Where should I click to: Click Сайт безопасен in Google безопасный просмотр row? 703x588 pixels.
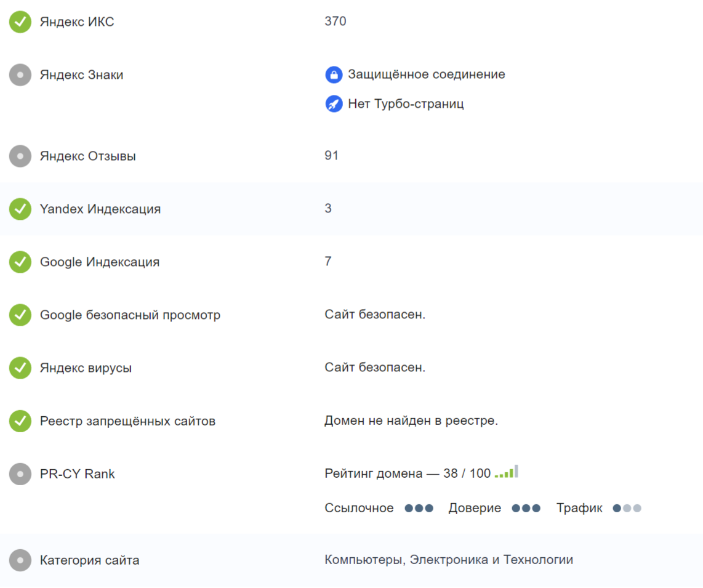pos(375,315)
